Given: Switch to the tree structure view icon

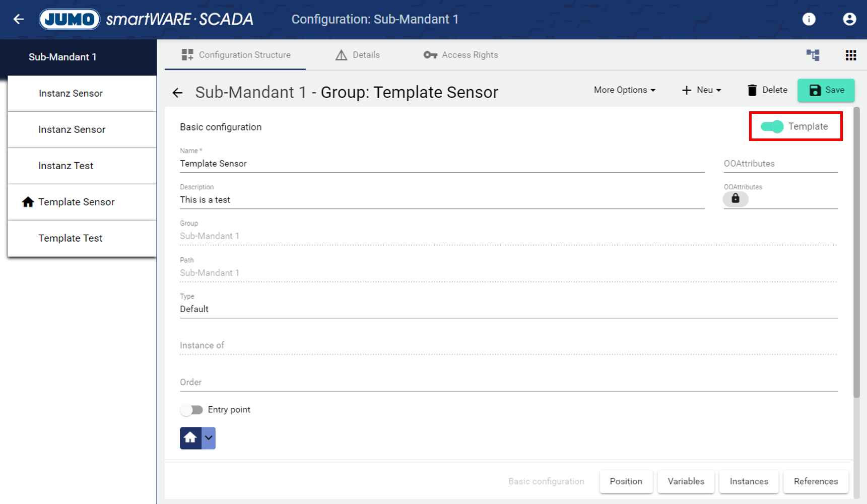Looking at the screenshot, I should click(813, 55).
